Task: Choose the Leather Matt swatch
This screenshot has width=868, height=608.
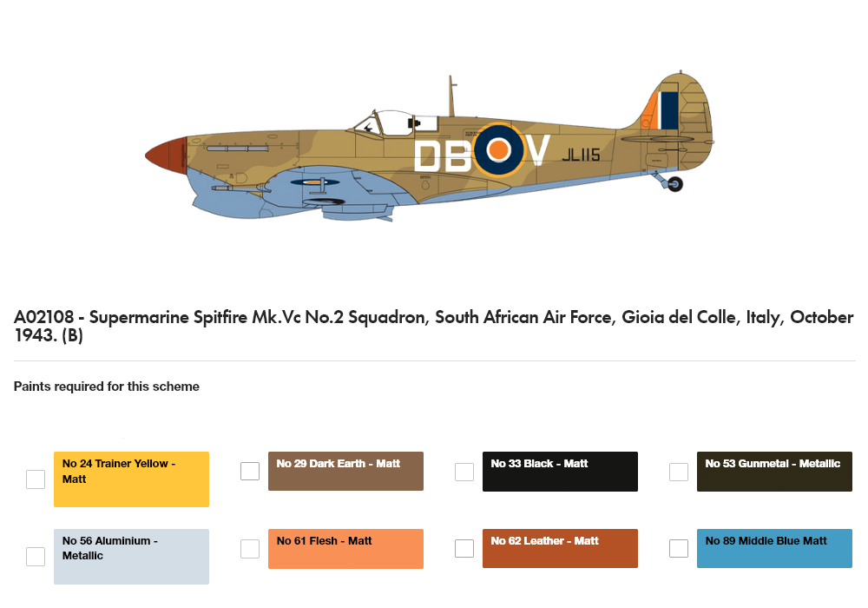Action: tap(560, 548)
